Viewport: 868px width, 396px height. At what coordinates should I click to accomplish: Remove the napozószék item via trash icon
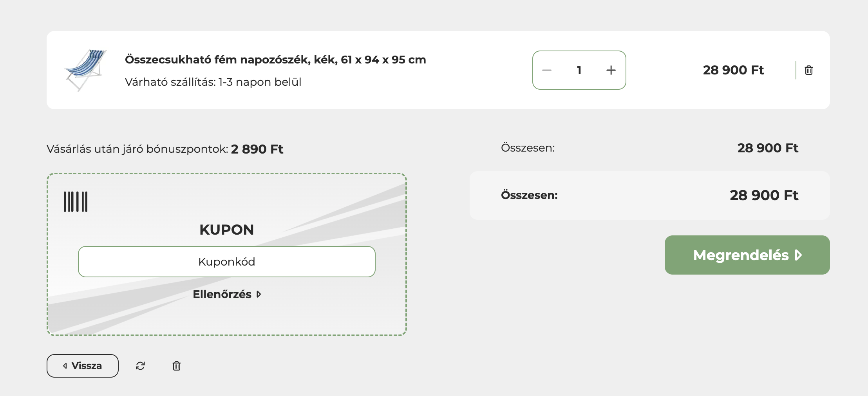(x=809, y=70)
